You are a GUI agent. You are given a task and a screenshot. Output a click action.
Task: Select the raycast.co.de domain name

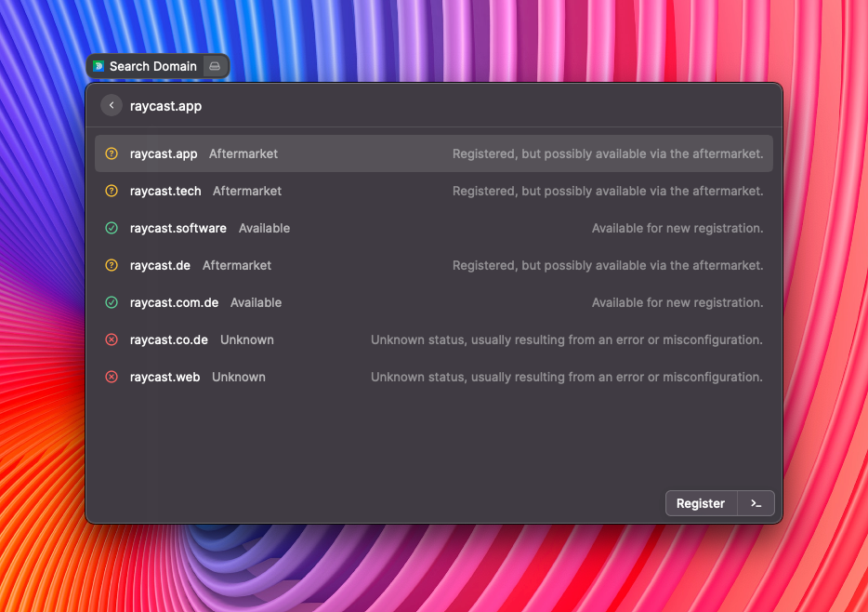(169, 339)
